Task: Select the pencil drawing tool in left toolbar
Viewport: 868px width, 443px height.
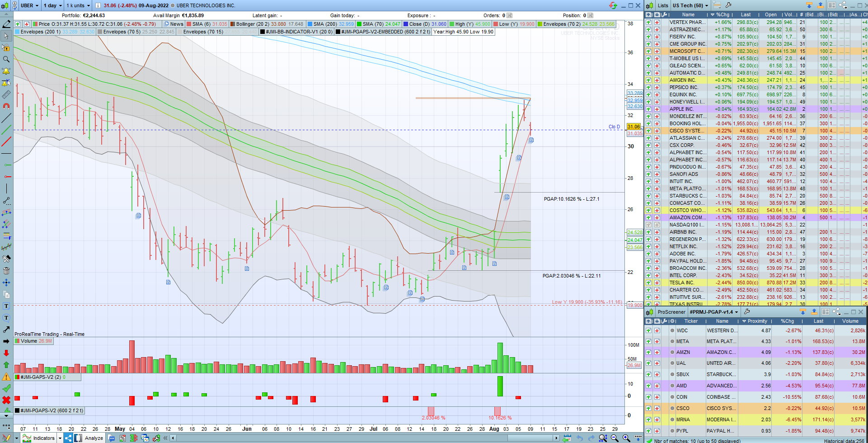Action: 6,24
